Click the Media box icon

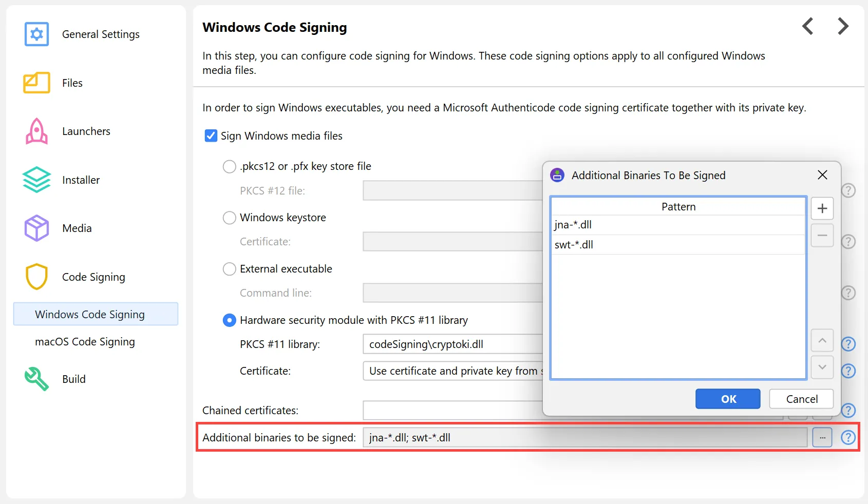36,228
